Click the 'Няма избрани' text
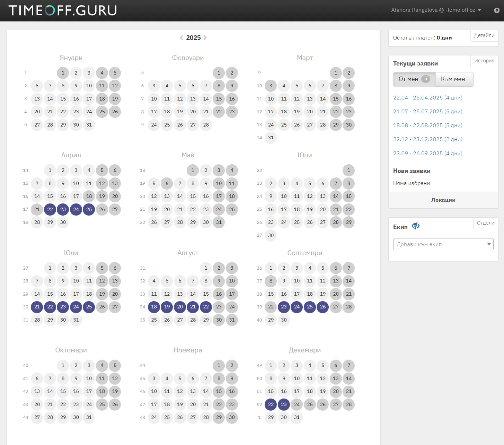The height and width of the screenshot is (445, 504). pyautogui.click(x=412, y=183)
